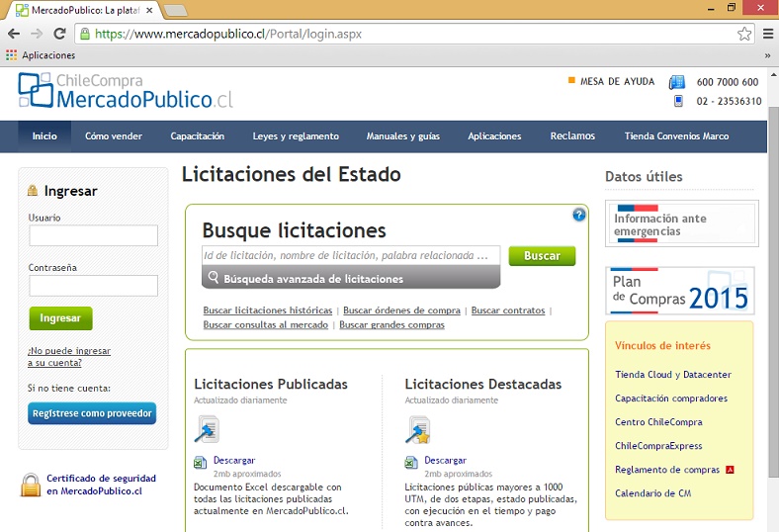The width and height of the screenshot is (779, 532).
Task: Click the Licitaciones Publicadas document icon
Action: coord(207,429)
